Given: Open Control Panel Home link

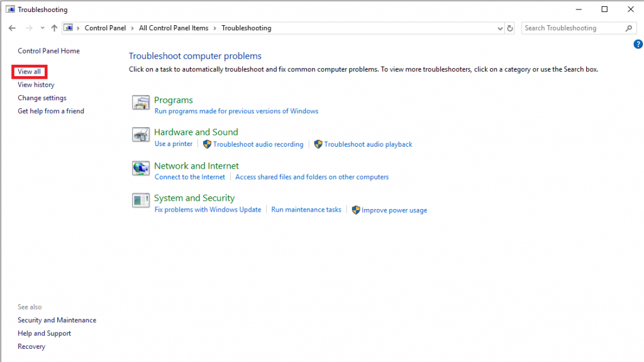Looking at the screenshot, I should point(48,51).
